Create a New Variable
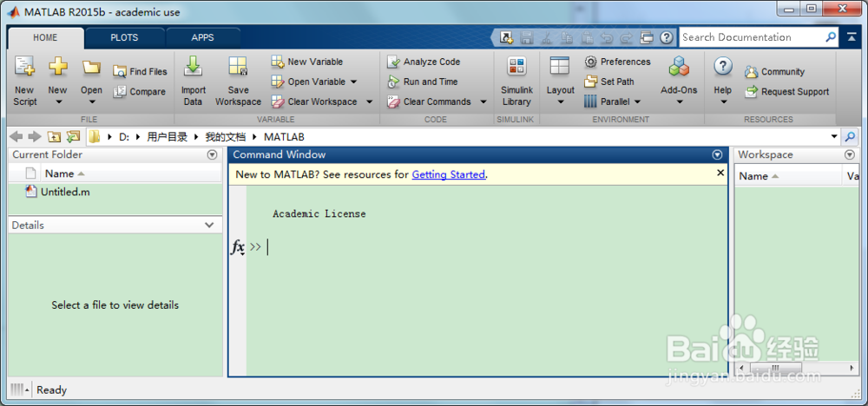This screenshot has height=406, width=868. (x=307, y=62)
